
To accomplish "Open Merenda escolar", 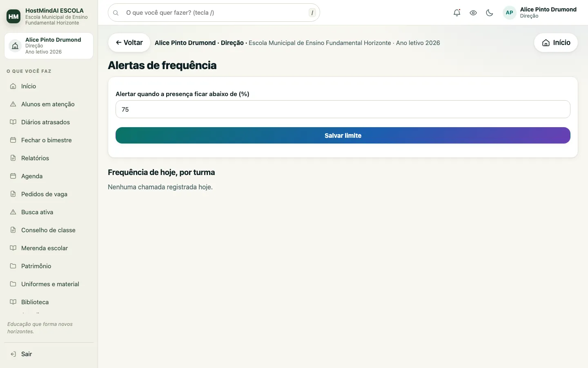I will [49, 248].
